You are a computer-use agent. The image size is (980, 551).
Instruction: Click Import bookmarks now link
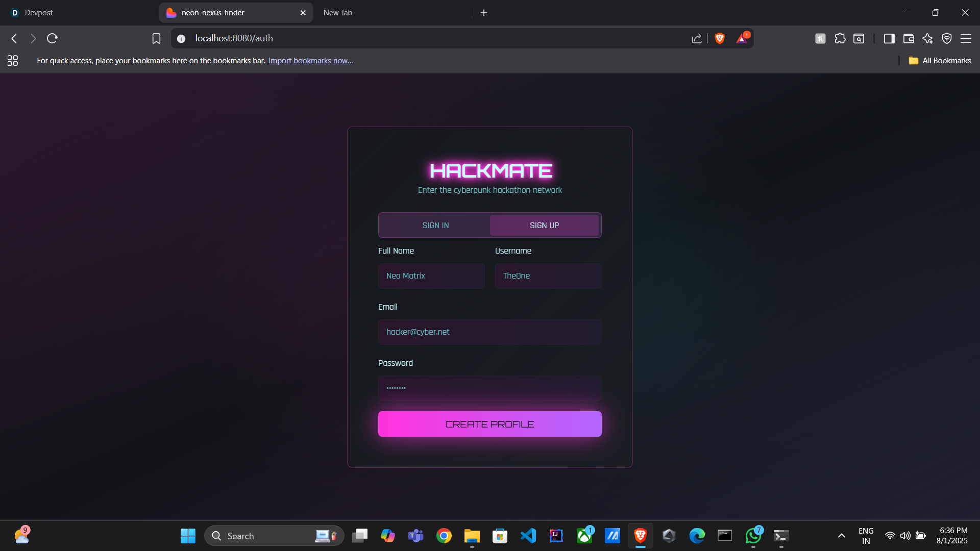(310, 61)
